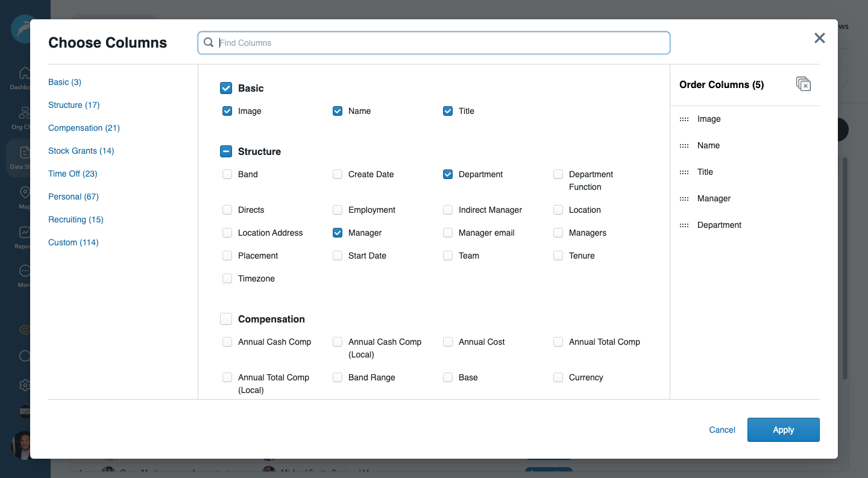
Task: Go to Custom category link
Action: pos(73,242)
